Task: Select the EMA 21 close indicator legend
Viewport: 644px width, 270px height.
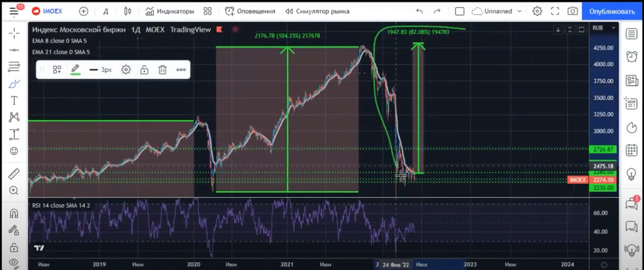Action: point(61,52)
